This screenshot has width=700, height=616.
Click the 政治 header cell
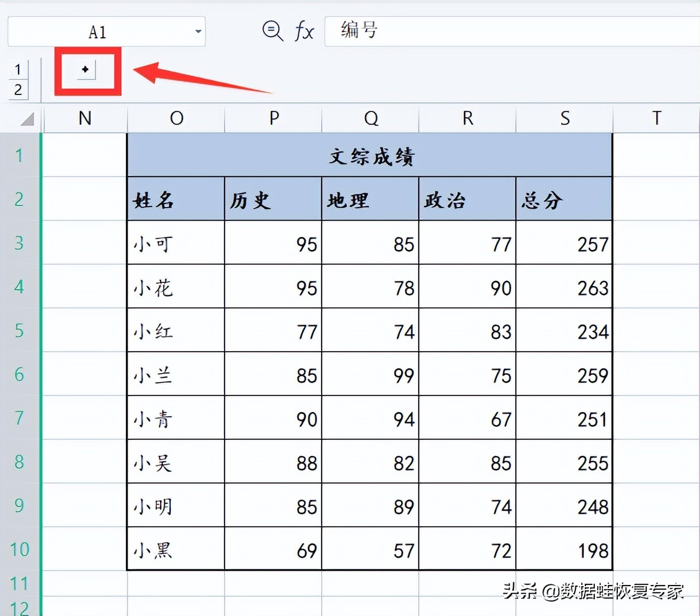pos(467,199)
